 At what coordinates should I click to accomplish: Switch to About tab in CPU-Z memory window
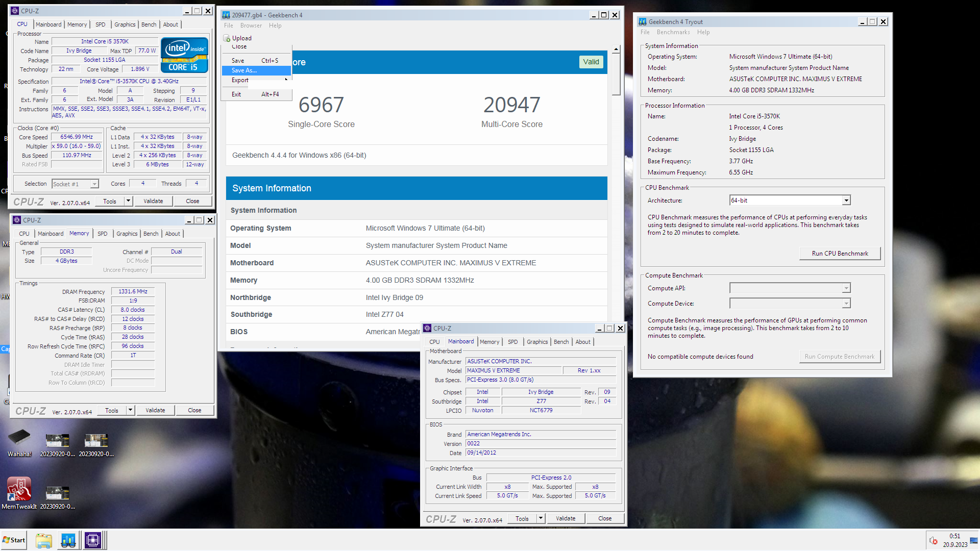(x=173, y=234)
